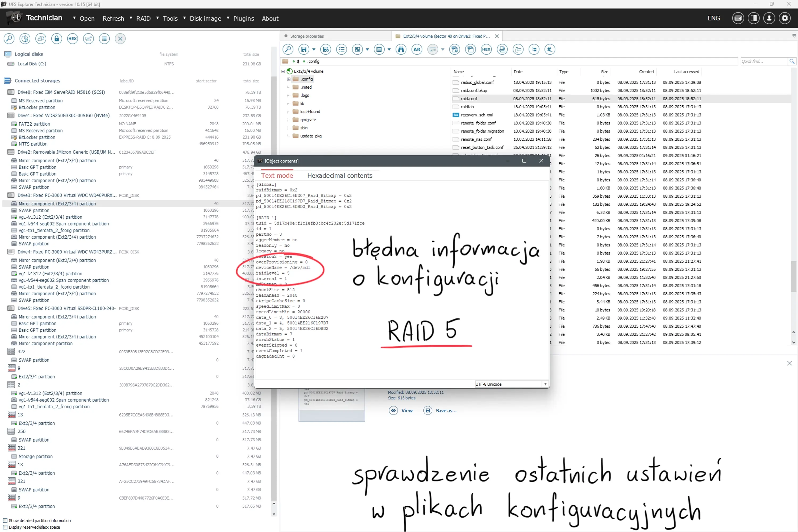Open the HEX viewer from left toolbar
The image size is (798, 532).
(72, 39)
